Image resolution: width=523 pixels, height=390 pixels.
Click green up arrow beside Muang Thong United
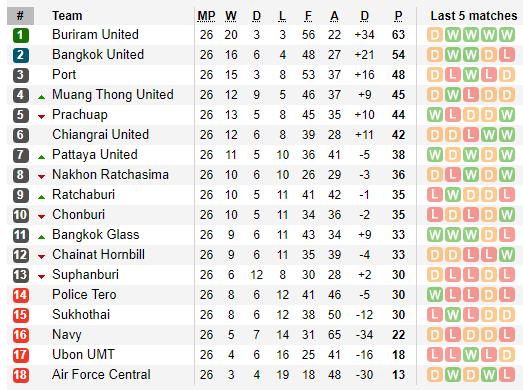[41, 97]
